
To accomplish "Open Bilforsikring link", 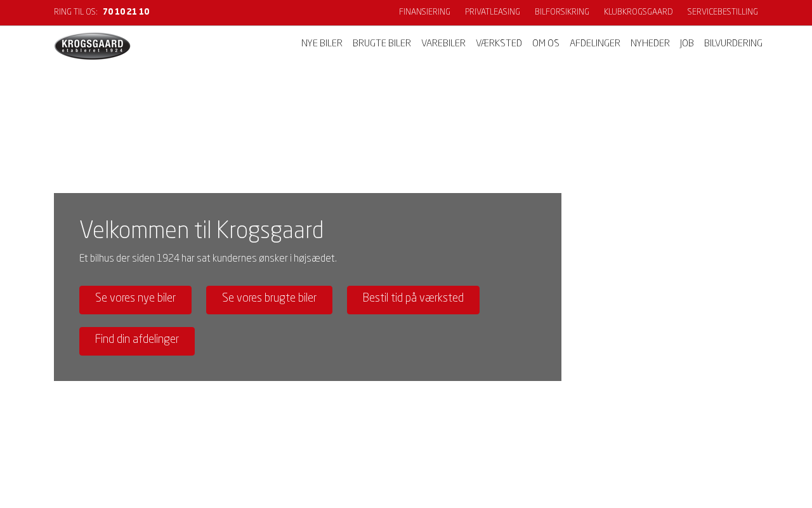I will pyautogui.click(x=562, y=12).
